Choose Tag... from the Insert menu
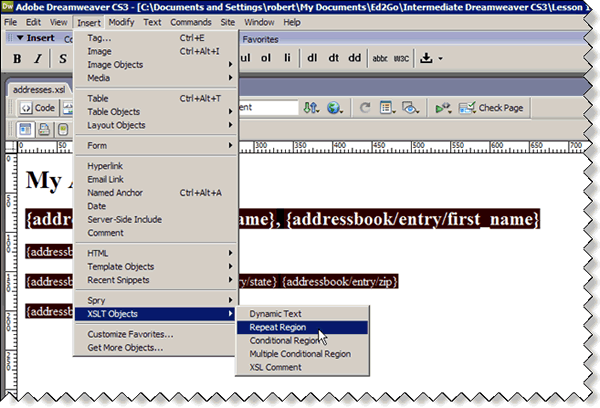 (x=155, y=38)
